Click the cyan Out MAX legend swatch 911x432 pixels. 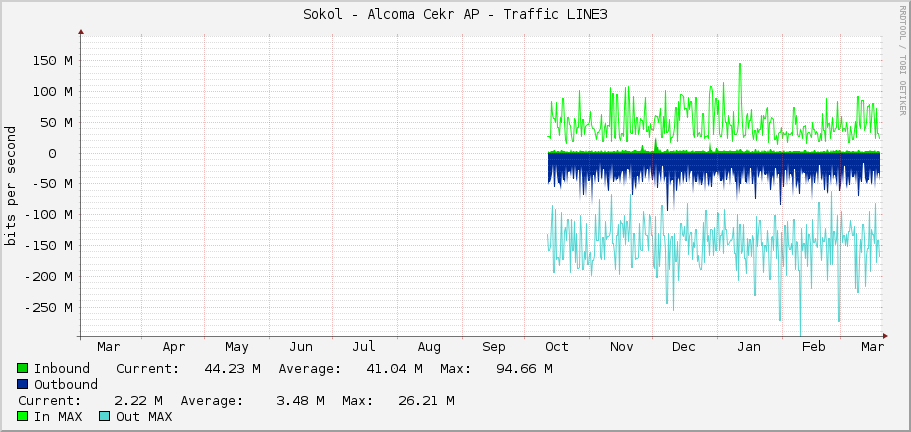click(x=104, y=416)
